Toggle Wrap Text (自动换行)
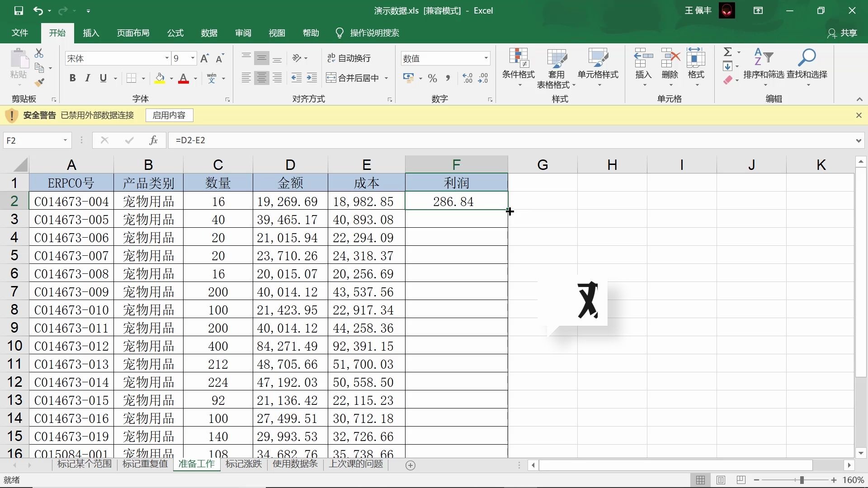Viewport: 868px width, 488px height. pos(349,58)
